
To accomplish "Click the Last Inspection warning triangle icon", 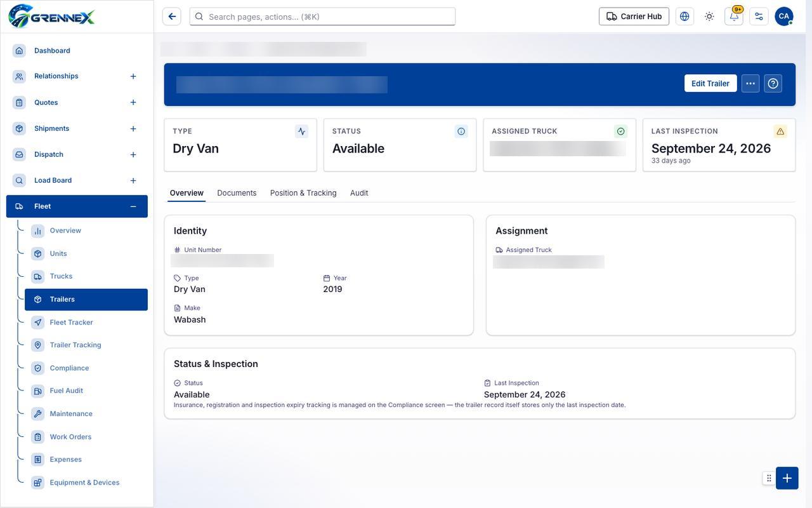I will (x=780, y=131).
